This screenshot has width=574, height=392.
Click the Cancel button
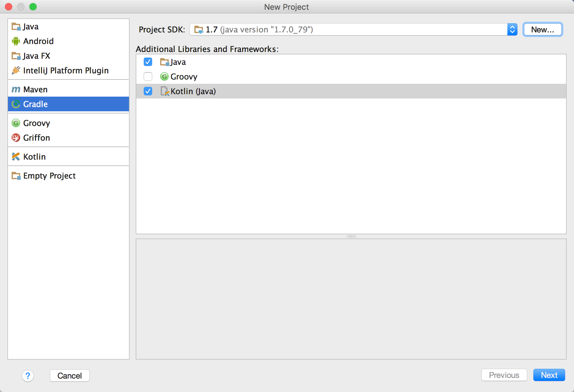coord(70,376)
